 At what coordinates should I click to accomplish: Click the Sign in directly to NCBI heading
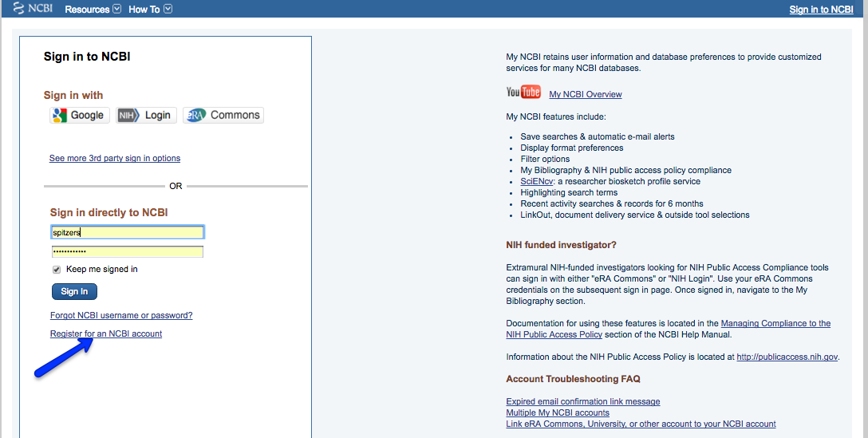[x=109, y=213]
